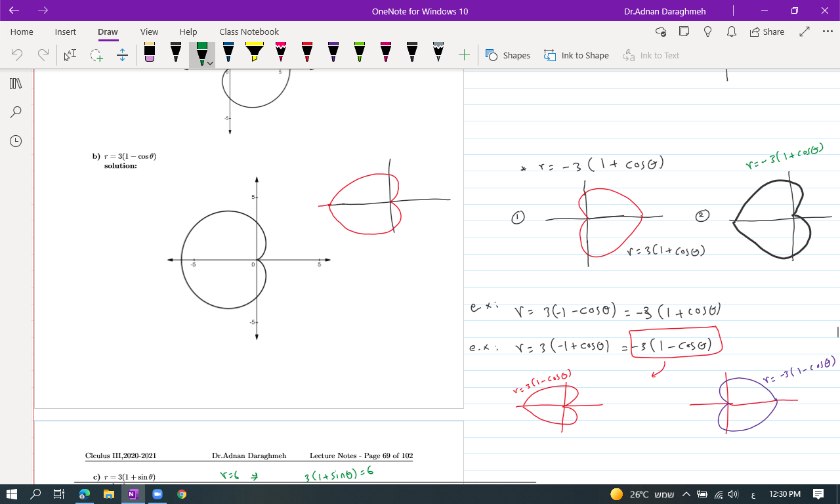This screenshot has height=504, width=840.
Task: Open the Zoom app in the taskbar
Action: point(157,494)
